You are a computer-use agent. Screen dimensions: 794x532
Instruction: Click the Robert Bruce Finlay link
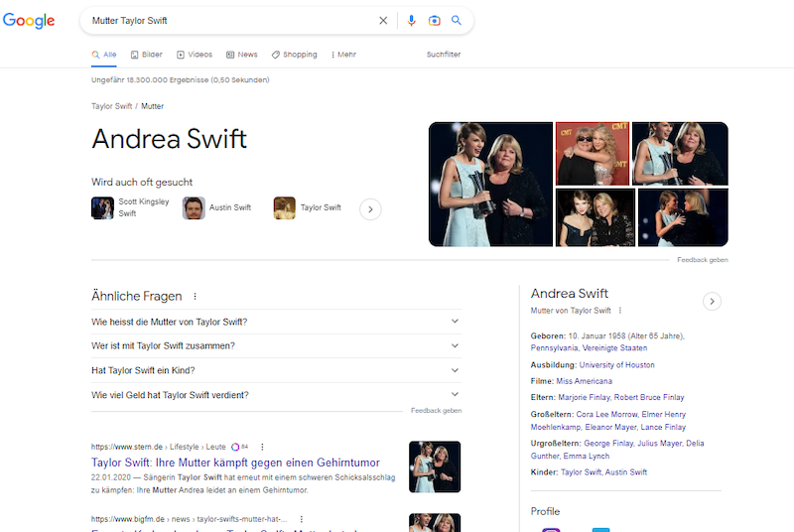[x=649, y=397]
